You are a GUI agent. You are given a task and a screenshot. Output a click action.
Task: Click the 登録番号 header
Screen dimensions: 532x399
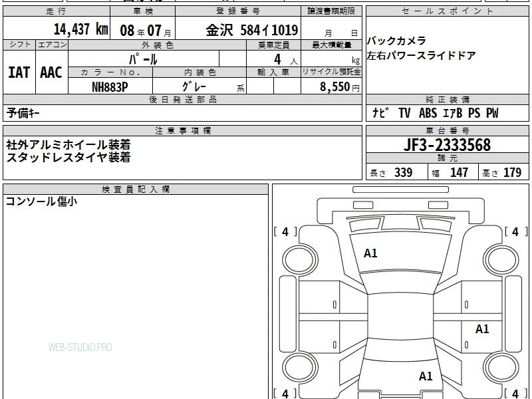pos(238,11)
